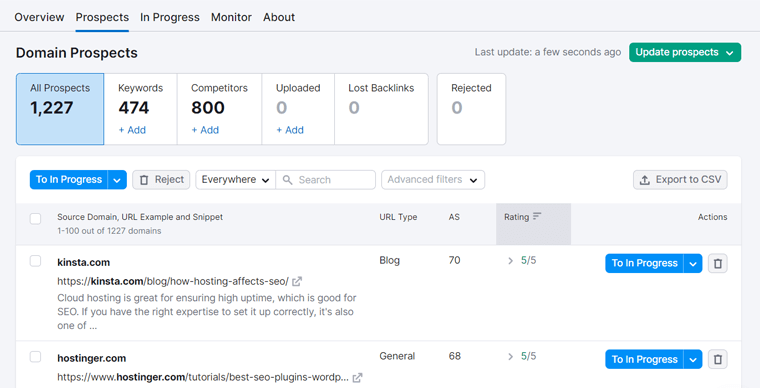The image size is (760, 388).
Task: Expand the toolbar To In Progress arrow
Action: pyautogui.click(x=117, y=180)
